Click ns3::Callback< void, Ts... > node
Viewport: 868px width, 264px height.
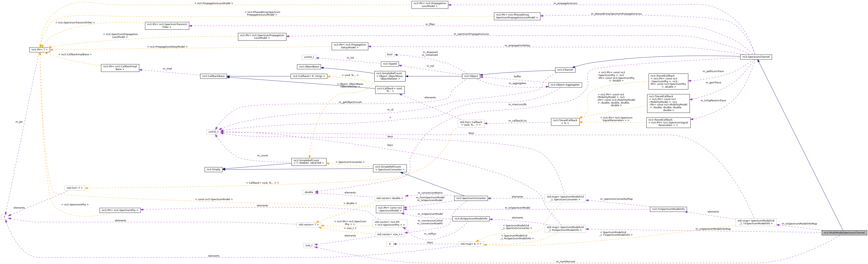tap(390, 90)
